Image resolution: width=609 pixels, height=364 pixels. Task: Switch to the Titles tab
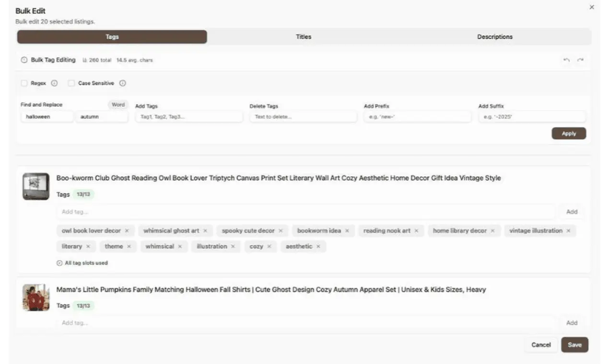tap(304, 37)
